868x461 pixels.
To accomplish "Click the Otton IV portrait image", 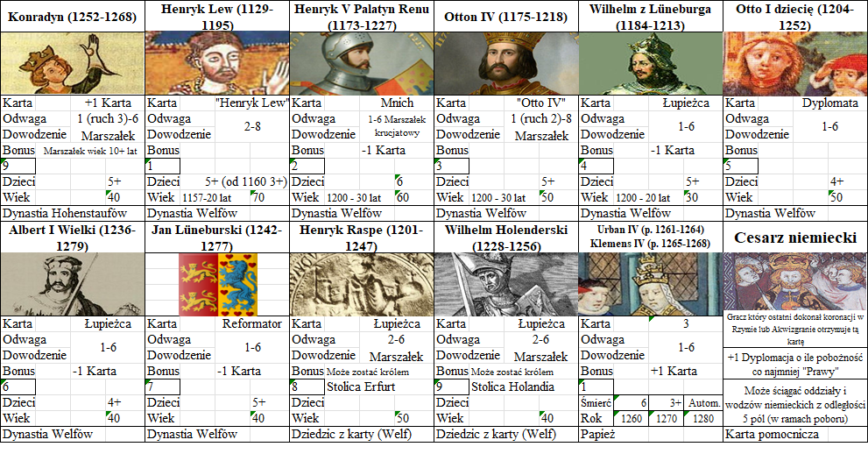I will tap(506, 63).
